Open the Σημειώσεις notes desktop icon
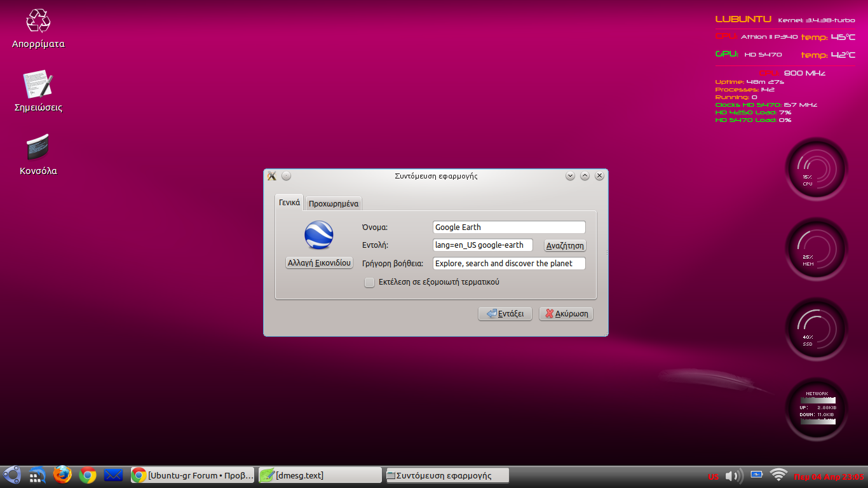 (38, 85)
